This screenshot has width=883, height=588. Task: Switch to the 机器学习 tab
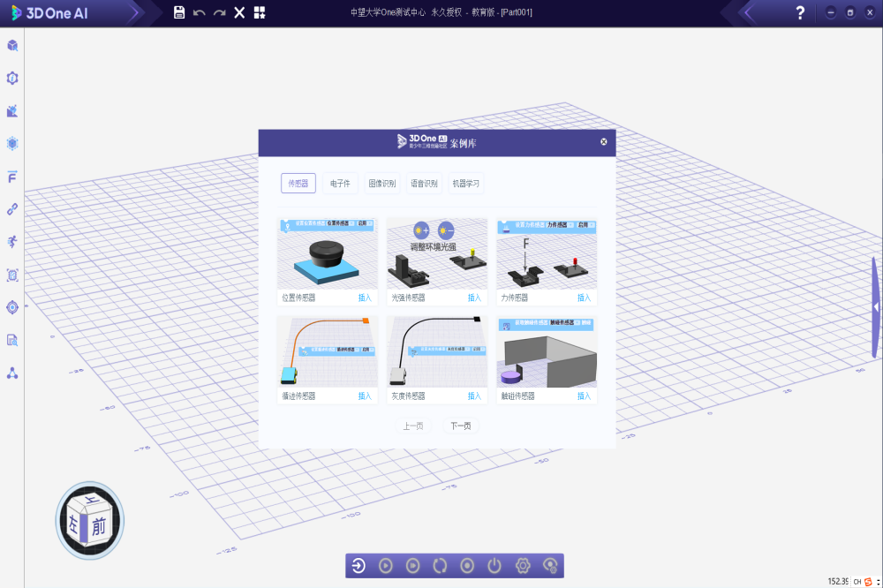(x=465, y=183)
